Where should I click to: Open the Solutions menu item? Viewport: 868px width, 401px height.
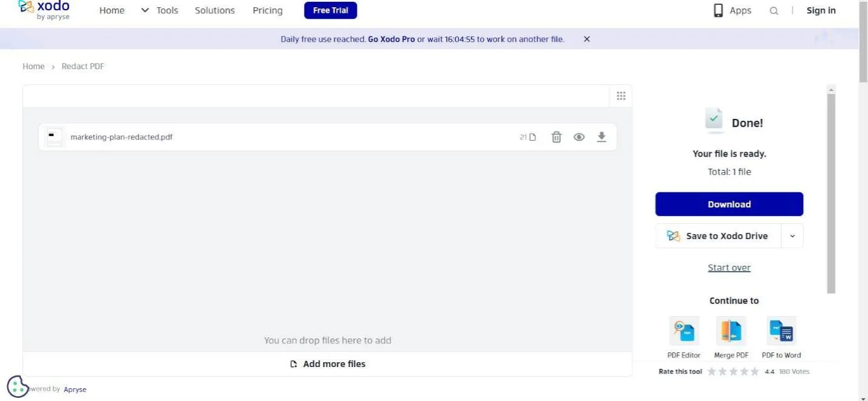click(x=215, y=11)
